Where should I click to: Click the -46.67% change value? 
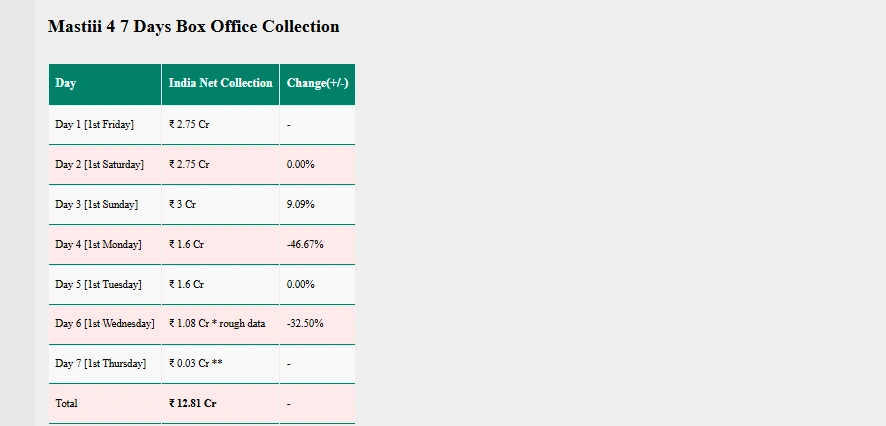[305, 245]
